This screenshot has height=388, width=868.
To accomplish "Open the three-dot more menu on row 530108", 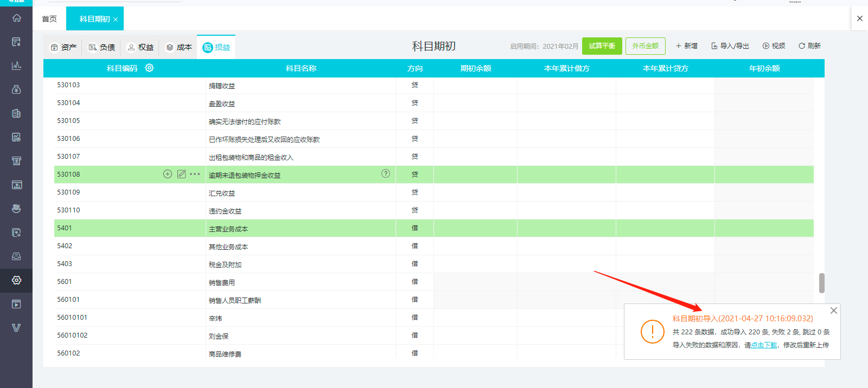I will [195, 174].
